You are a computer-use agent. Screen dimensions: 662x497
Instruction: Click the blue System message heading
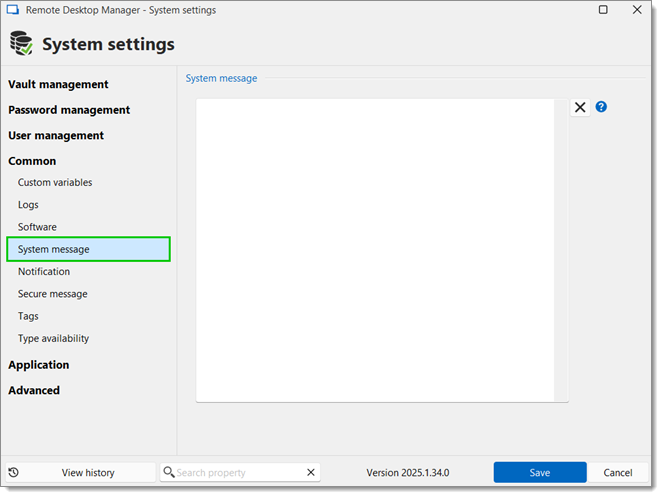[x=221, y=79]
